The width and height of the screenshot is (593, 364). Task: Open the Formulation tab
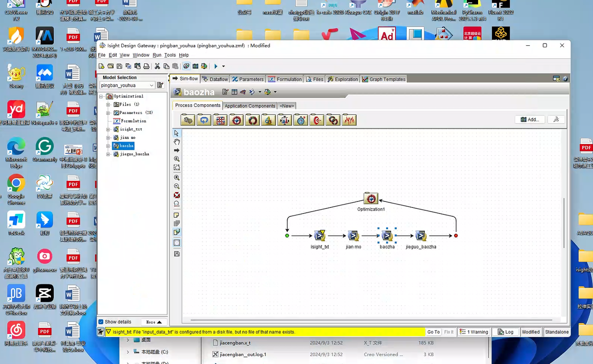[285, 79]
